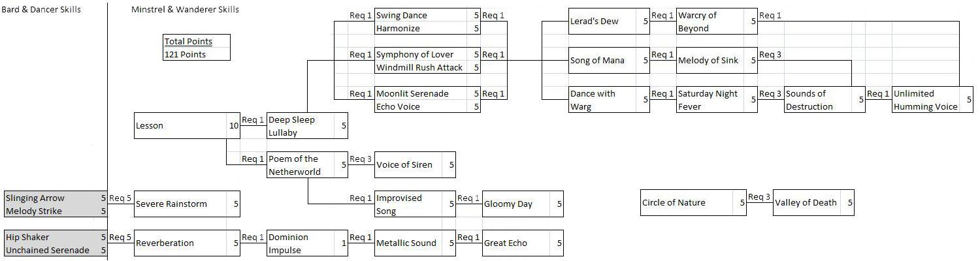The height and width of the screenshot is (261, 980).
Task: Select the Gloomy Day skill
Action: point(523,204)
